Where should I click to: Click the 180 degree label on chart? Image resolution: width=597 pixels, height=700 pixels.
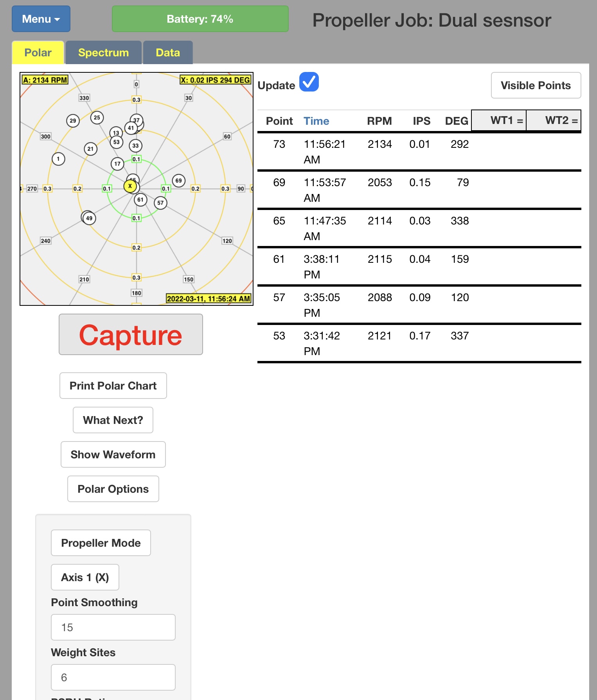137,293
